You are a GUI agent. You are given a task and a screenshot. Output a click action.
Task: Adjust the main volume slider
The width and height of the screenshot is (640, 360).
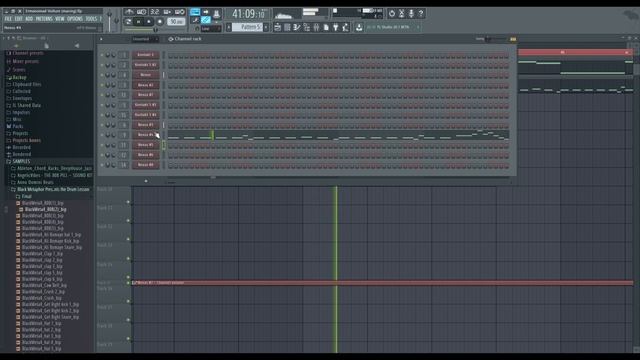(109, 20)
